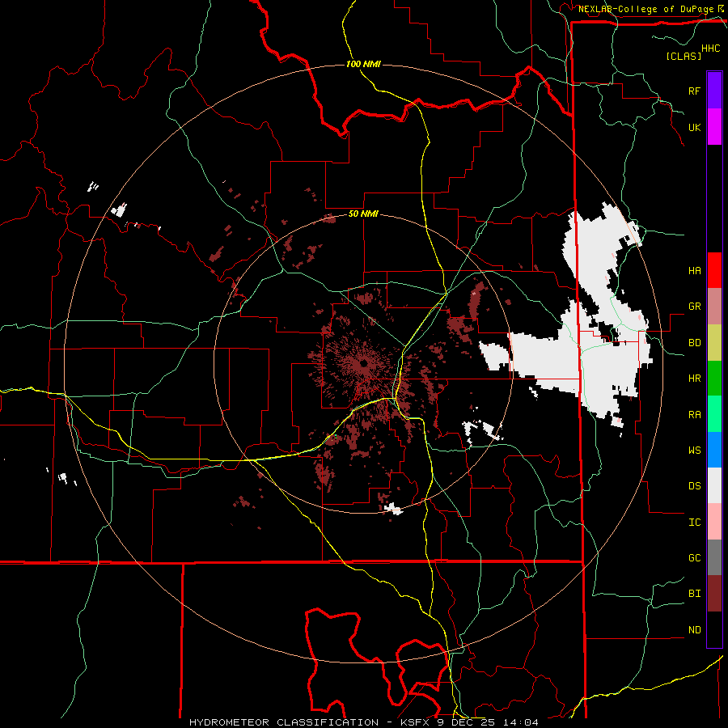
Task: Select the IC pink legend swatch
Action: tap(714, 522)
